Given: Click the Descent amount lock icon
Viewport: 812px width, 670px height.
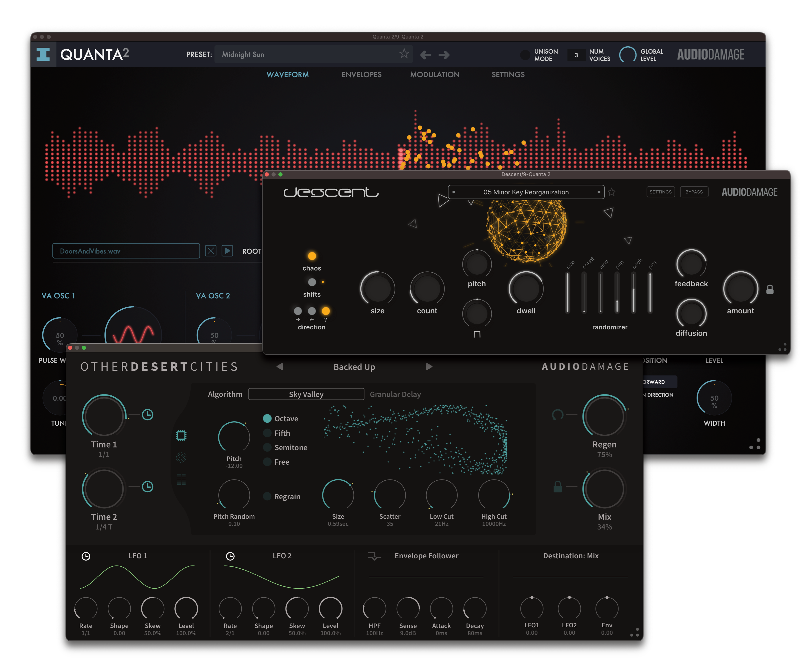Looking at the screenshot, I should tap(770, 289).
